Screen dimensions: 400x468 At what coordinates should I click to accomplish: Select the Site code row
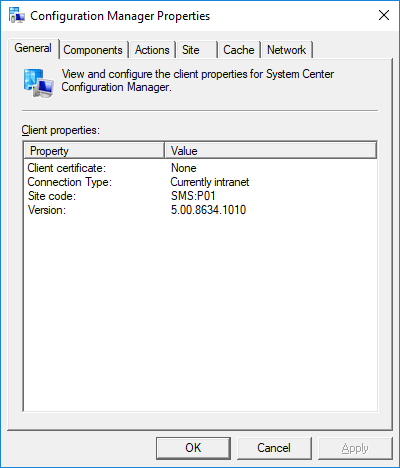[x=200, y=196]
